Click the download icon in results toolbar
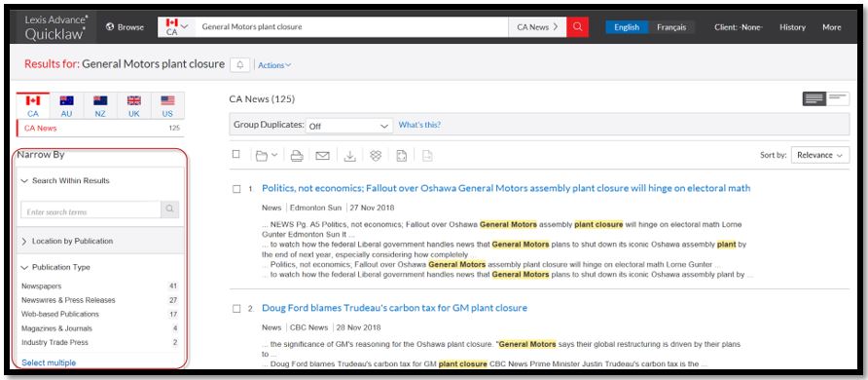 (350, 156)
